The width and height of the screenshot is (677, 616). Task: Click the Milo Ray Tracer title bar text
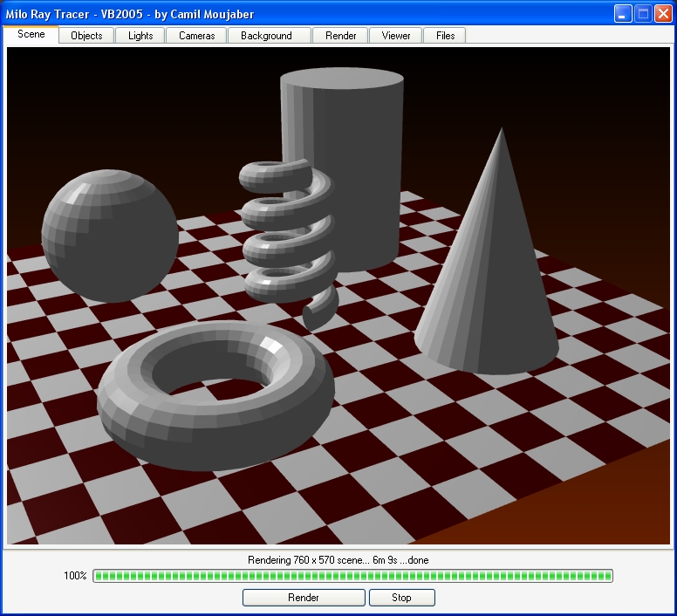129,14
